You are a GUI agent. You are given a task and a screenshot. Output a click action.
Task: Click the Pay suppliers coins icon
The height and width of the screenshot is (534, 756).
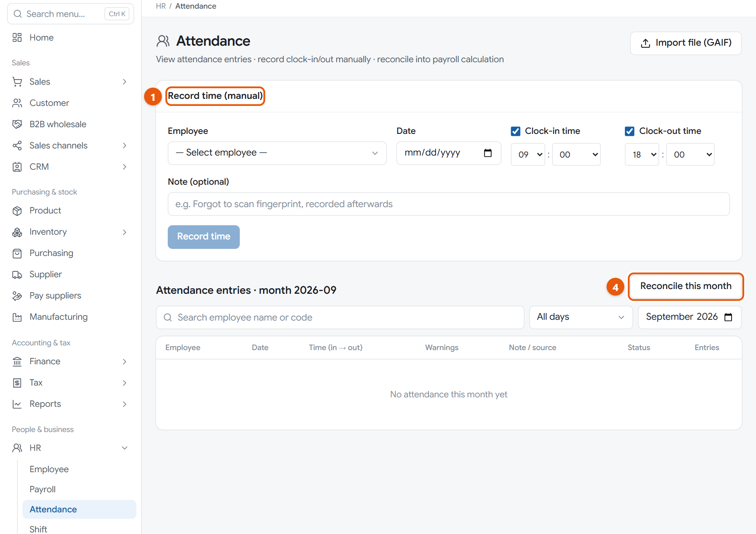point(17,296)
